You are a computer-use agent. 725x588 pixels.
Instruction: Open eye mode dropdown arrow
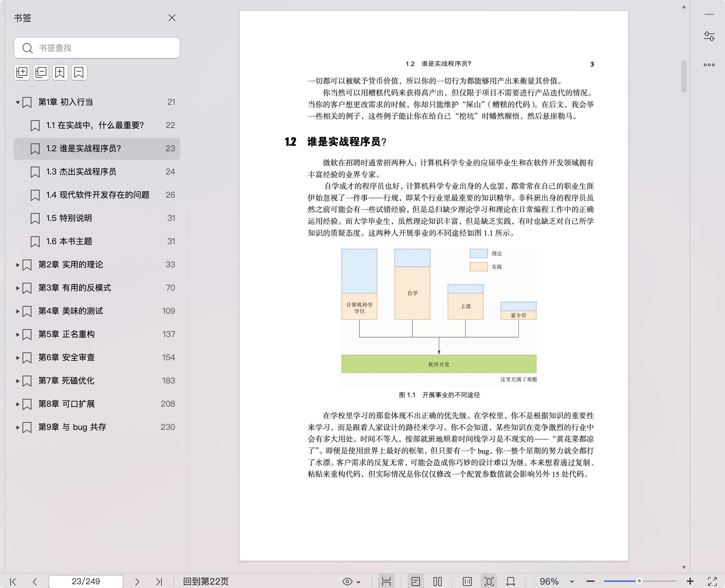tap(358, 582)
